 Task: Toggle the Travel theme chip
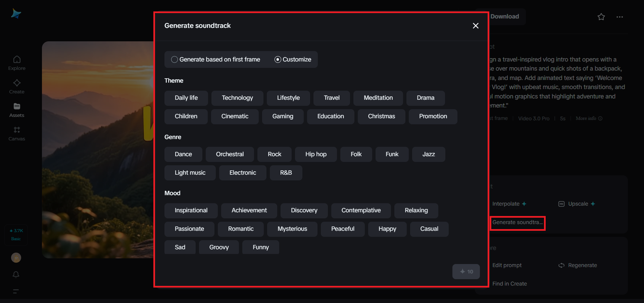331,98
